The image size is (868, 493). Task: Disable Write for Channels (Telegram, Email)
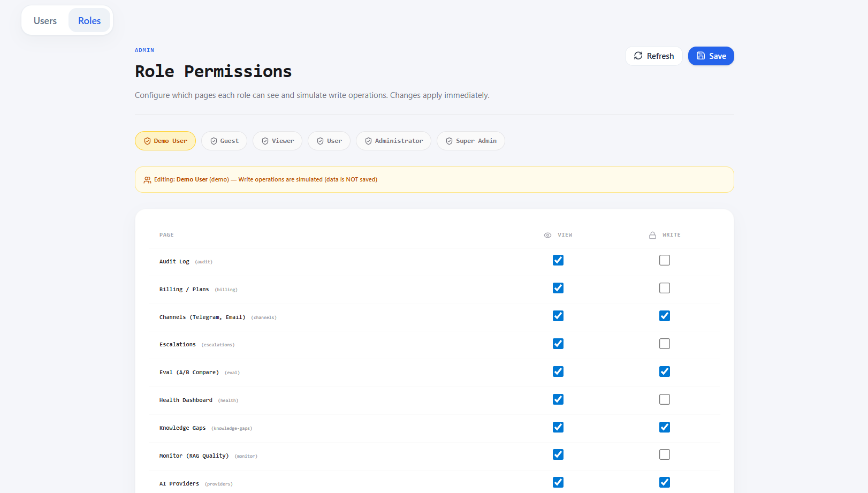[665, 316]
